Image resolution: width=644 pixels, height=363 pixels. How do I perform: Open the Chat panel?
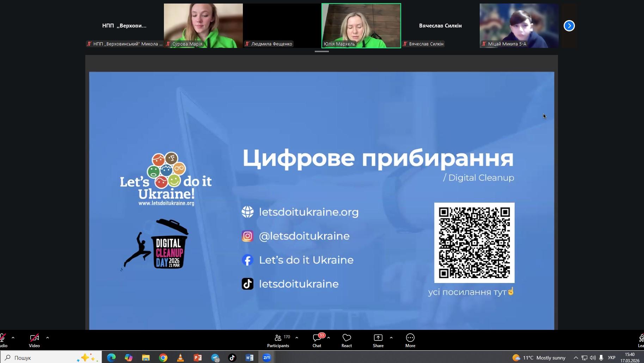317,340
